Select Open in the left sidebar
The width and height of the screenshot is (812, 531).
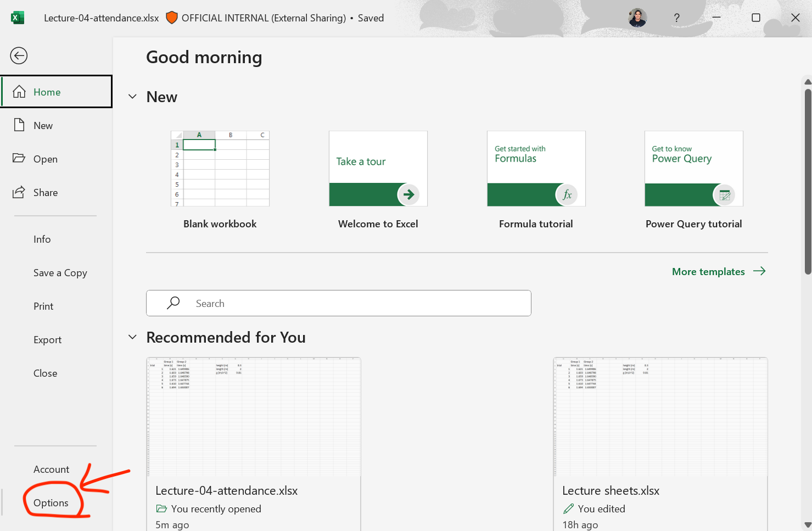(x=45, y=159)
